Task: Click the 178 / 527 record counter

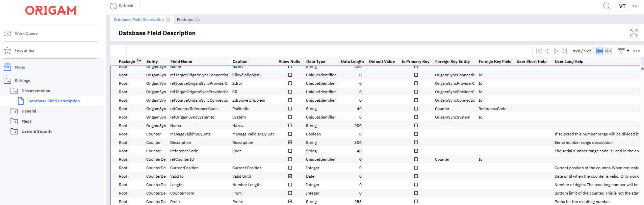Action: (582, 51)
